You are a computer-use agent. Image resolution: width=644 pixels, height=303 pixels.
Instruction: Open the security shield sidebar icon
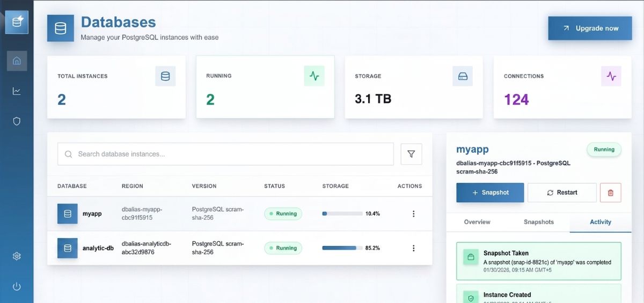pos(17,121)
